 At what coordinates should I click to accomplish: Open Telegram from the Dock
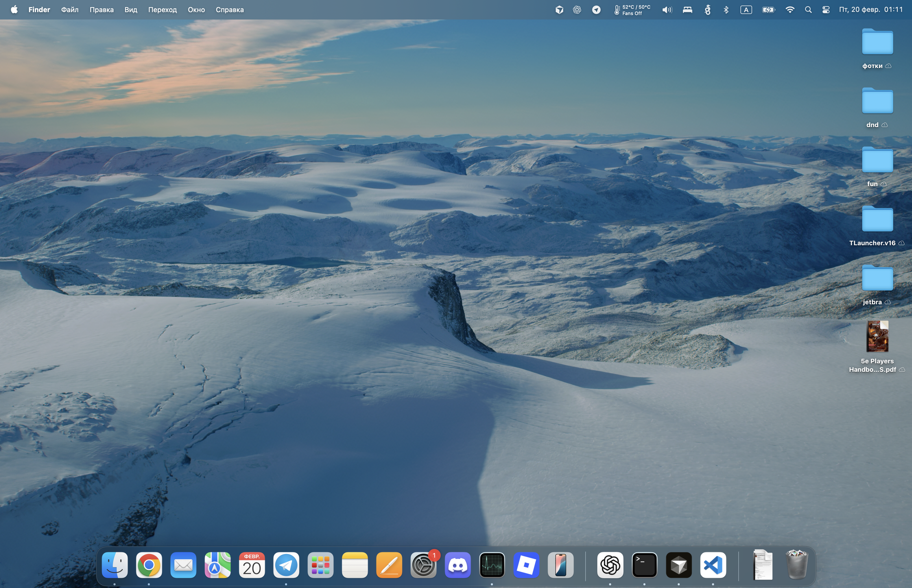coord(286,565)
